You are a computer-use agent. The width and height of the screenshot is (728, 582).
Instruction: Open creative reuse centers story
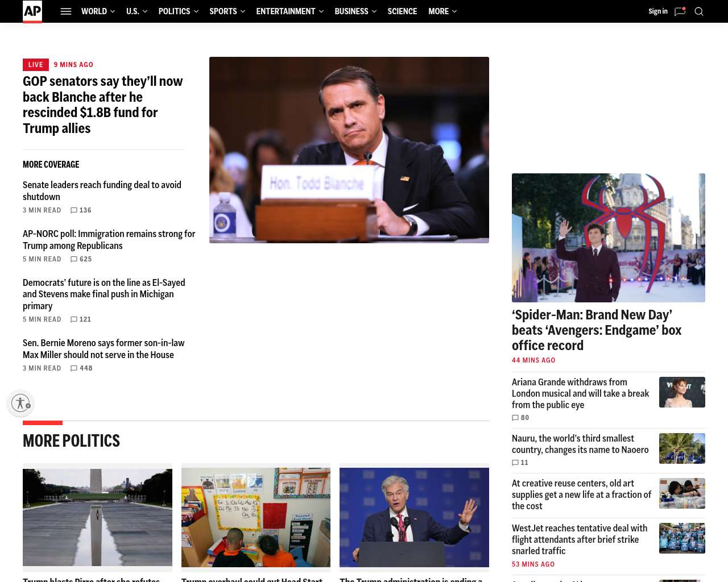click(x=582, y=494)
